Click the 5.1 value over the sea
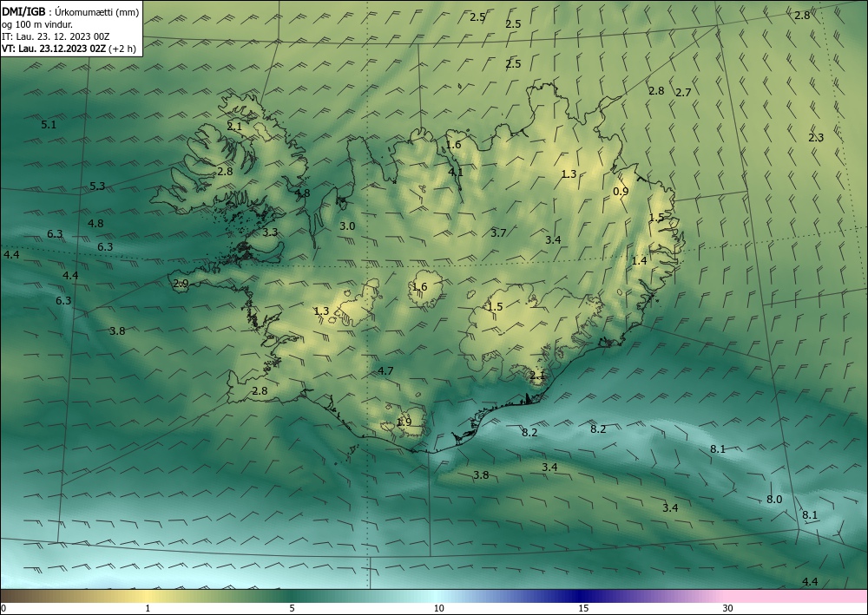The width and height of the screenshot is (868, 615). (49, 124)
